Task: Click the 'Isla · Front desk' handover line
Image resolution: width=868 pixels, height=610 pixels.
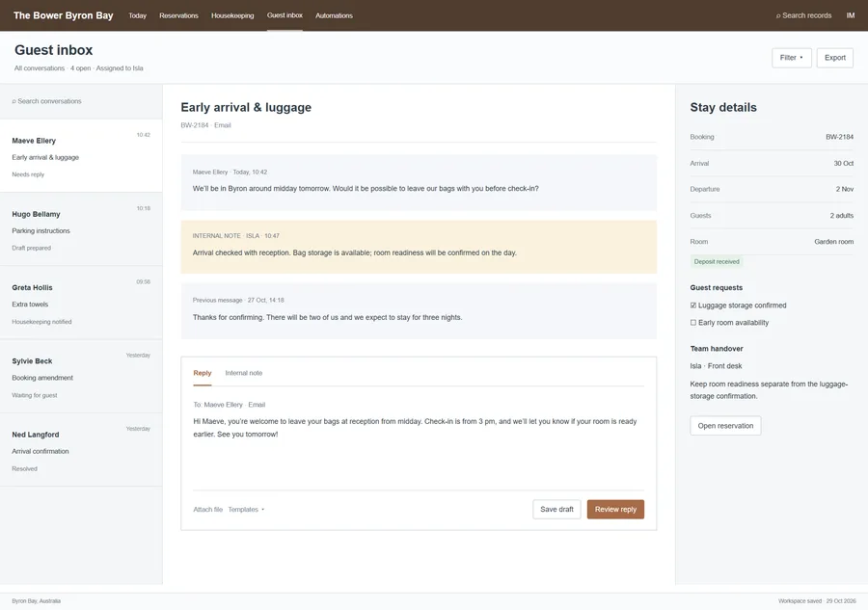Action: click(x=716, y=366)
